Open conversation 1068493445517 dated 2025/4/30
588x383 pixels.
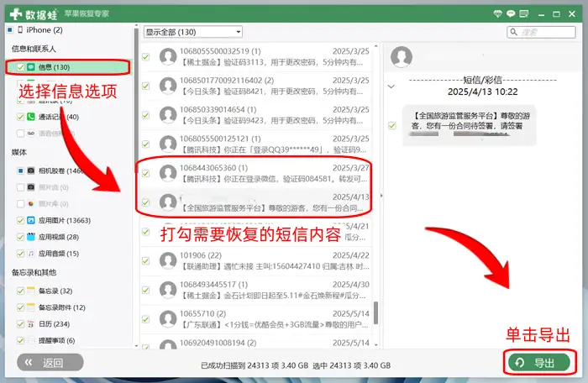256,290
